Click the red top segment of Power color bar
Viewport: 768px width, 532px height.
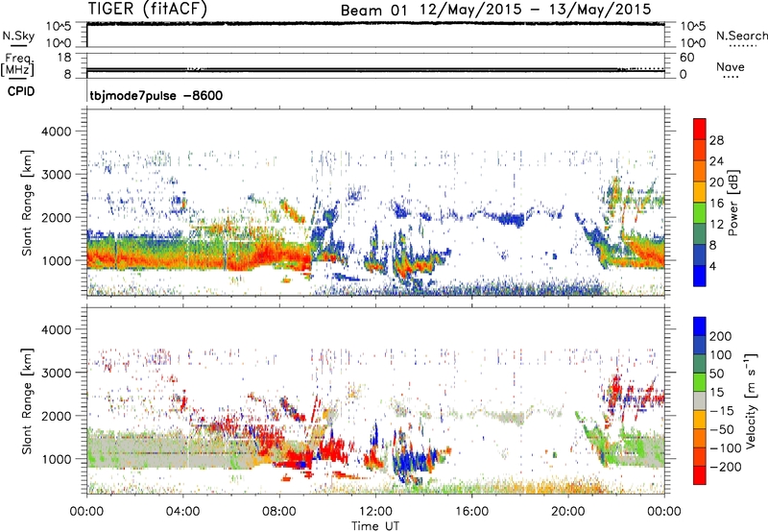[700, 128]
